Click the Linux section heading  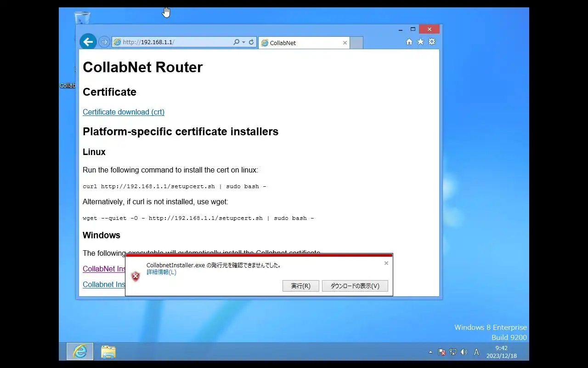click(x=94, y=152)
